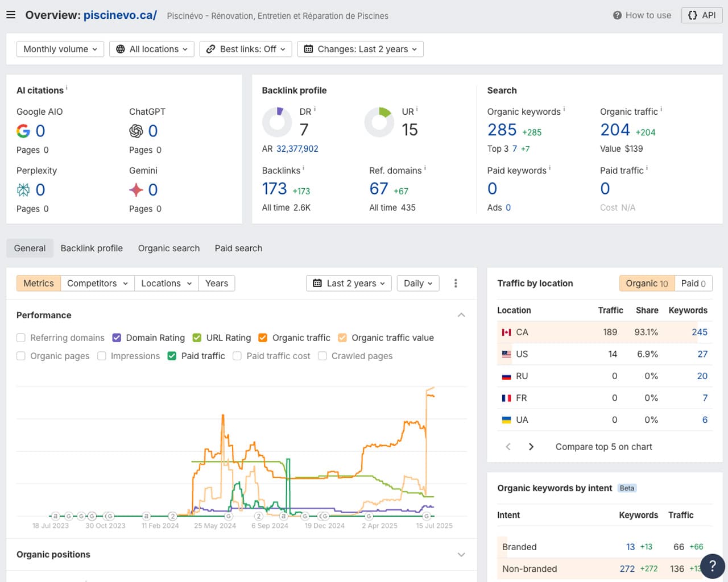Click the API button
The image size is (728, 582).
[702, 15]
